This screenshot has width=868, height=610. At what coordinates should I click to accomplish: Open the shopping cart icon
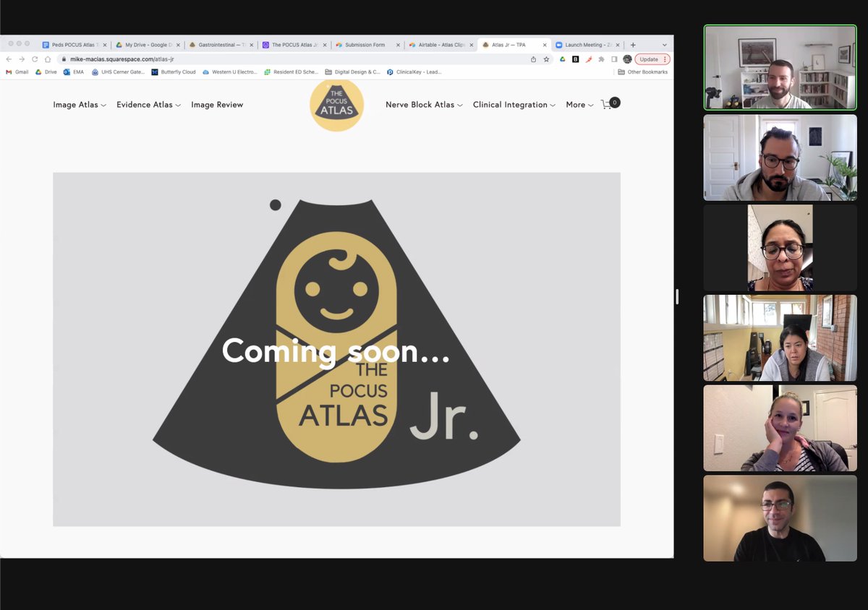coord(610,103)
